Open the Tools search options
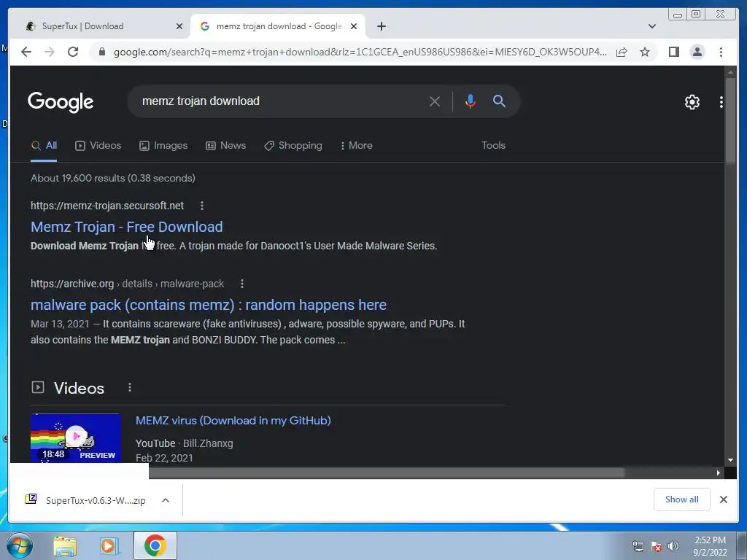 (x=493, y=146)
